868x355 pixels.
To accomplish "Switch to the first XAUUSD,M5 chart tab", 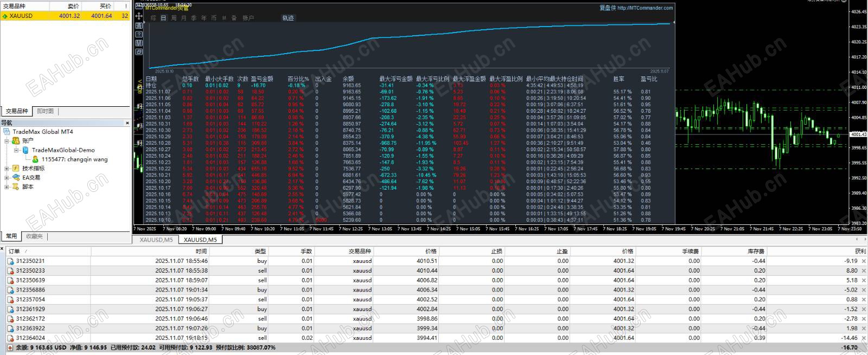I will pyautogui.click(x=156, y=240).
